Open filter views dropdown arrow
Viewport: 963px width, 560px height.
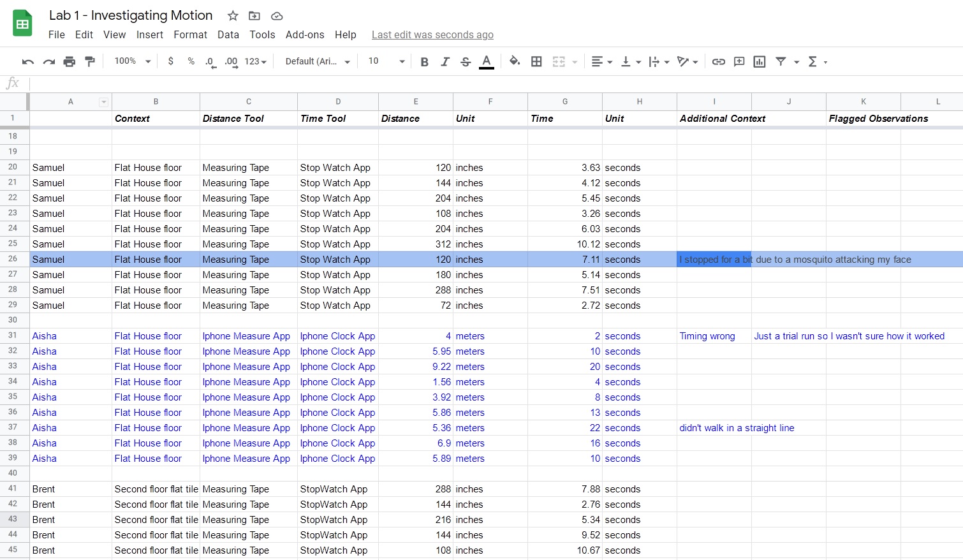(797, 62)
